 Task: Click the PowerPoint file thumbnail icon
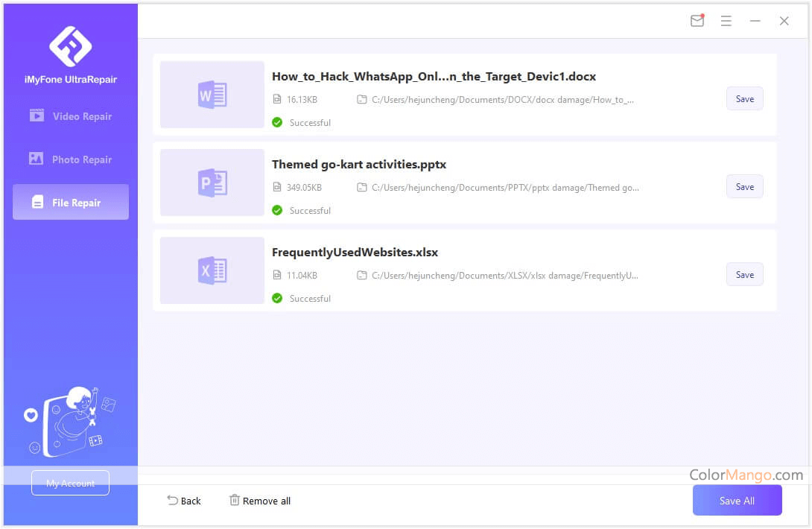tap(212, 183)
